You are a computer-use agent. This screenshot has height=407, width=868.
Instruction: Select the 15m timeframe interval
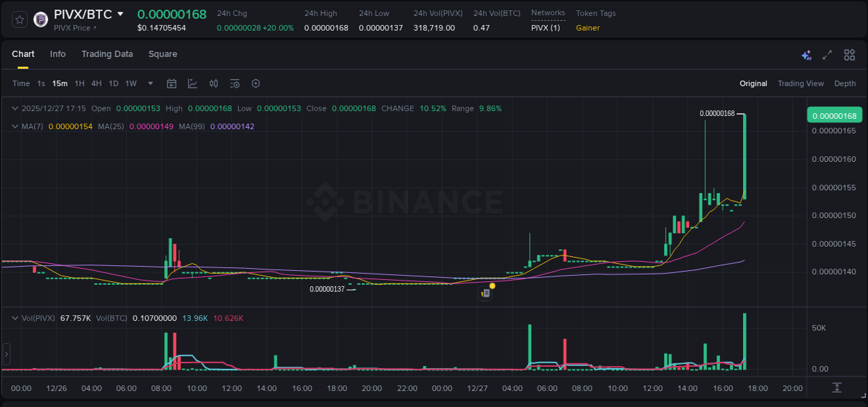pyautogui.click(x=60, y=83)
